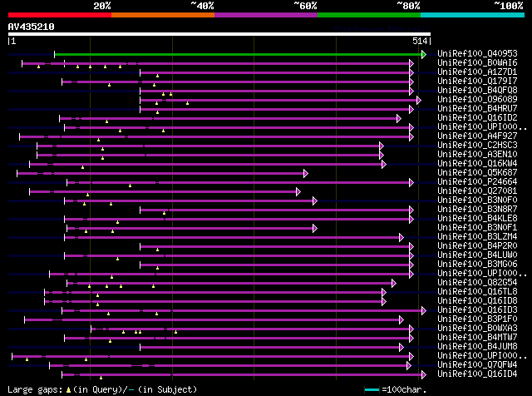Click the arrowhead ending the Q27081 alignment
The height and width of the screenshot is (396, 532).
point(298,192)
